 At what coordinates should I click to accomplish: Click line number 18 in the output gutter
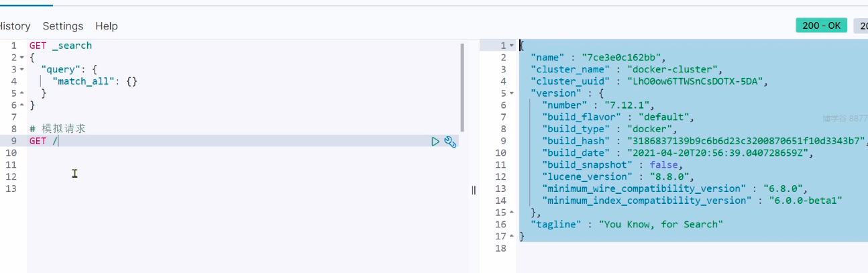point(500,249)
